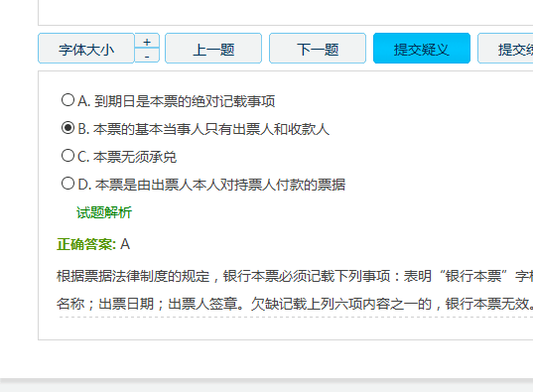Go to previous question via 上一题
This screenshot has height=392, width=533.
click(213, 49)
